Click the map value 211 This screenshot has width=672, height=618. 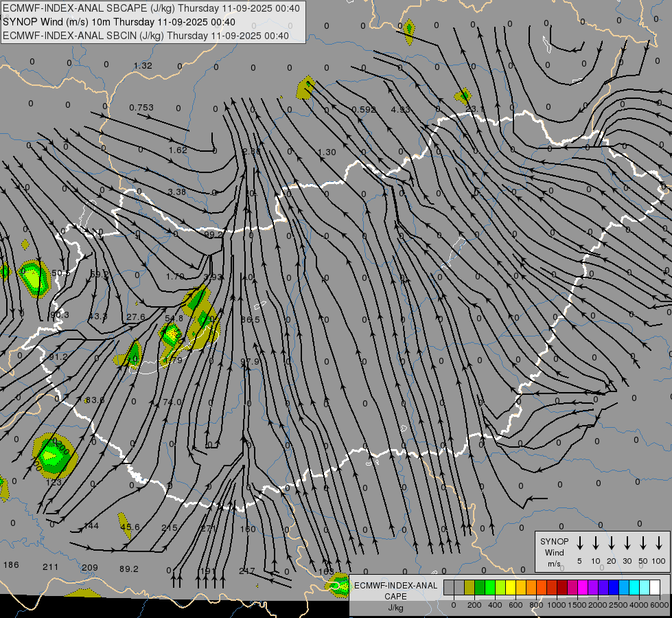point(51,567)
